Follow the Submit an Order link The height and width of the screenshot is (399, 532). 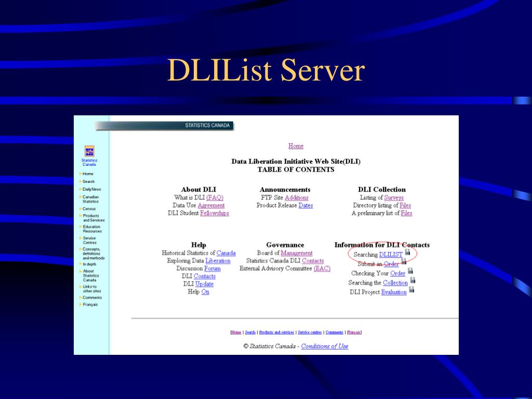coord(391,264)
